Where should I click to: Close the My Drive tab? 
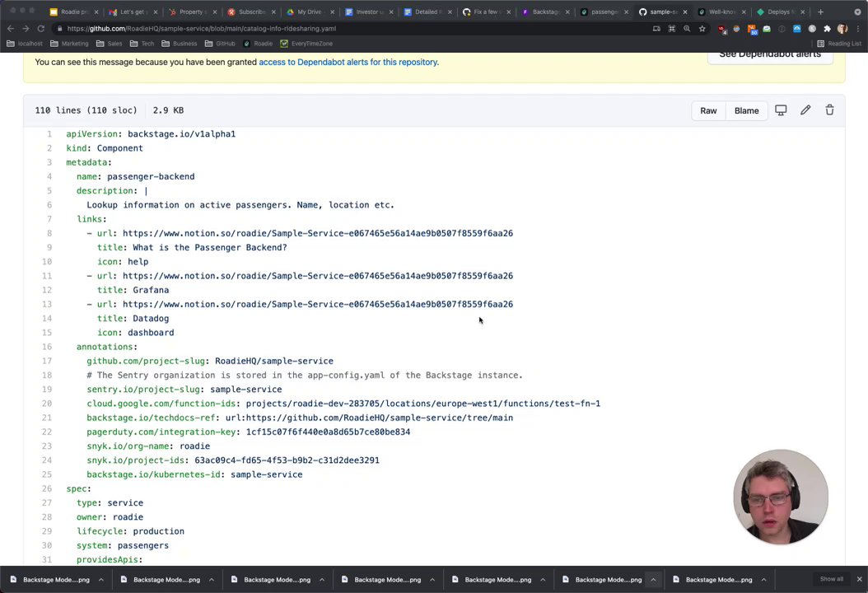click(x=332, y=12)
